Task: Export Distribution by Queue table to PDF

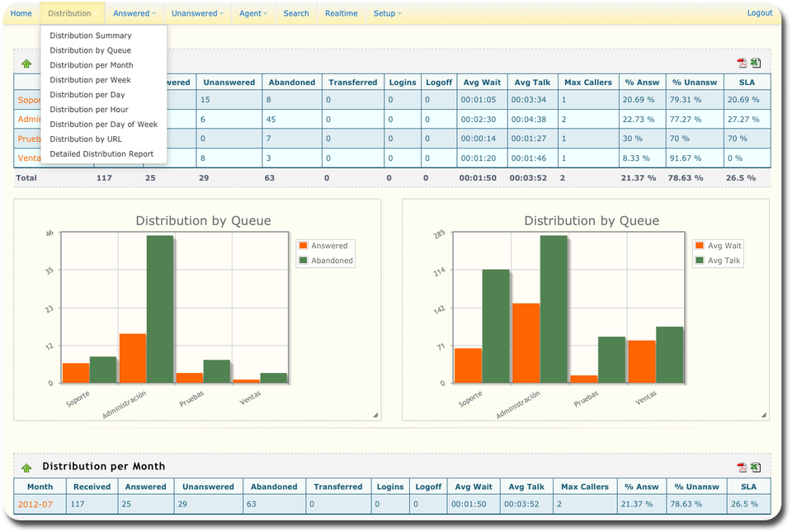Action: (x=742, y=63)
